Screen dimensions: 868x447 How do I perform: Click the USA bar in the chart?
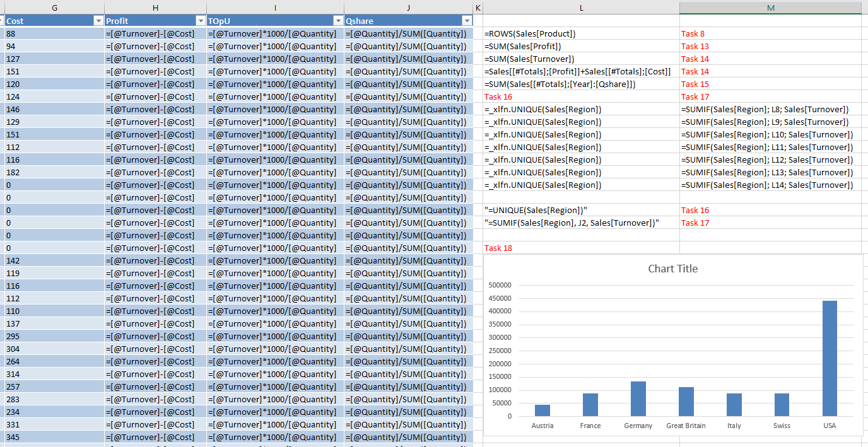(x=830, y=358)
